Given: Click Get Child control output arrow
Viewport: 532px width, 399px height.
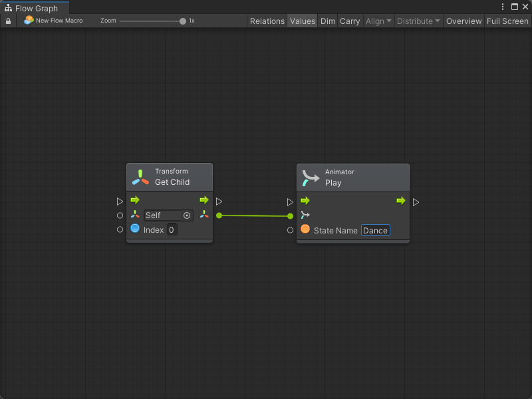Looking at the screenshot, I should [204, 200].
